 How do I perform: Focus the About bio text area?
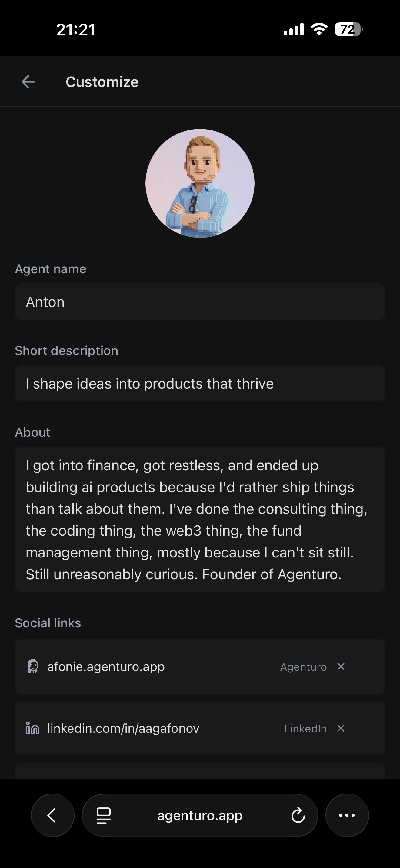tap(200, 520)
